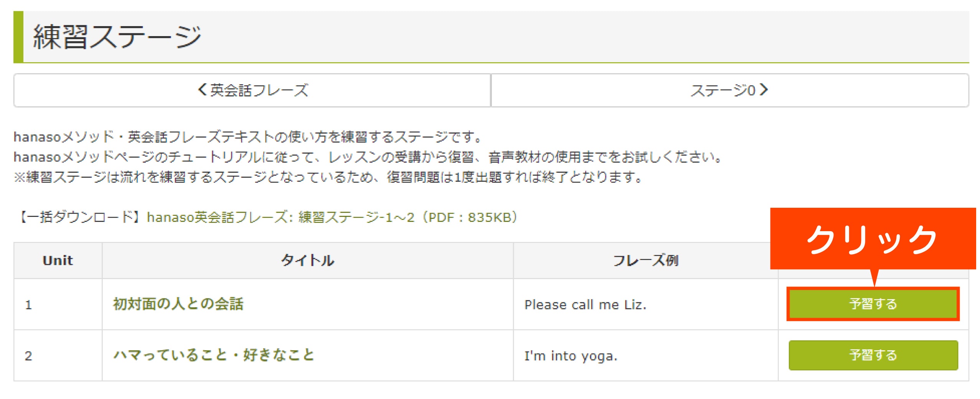The height and width of the screenshot is (399, 980).
Task: Click the left chevron beside 英会話フレーズ
Action: tap(202, 90)
